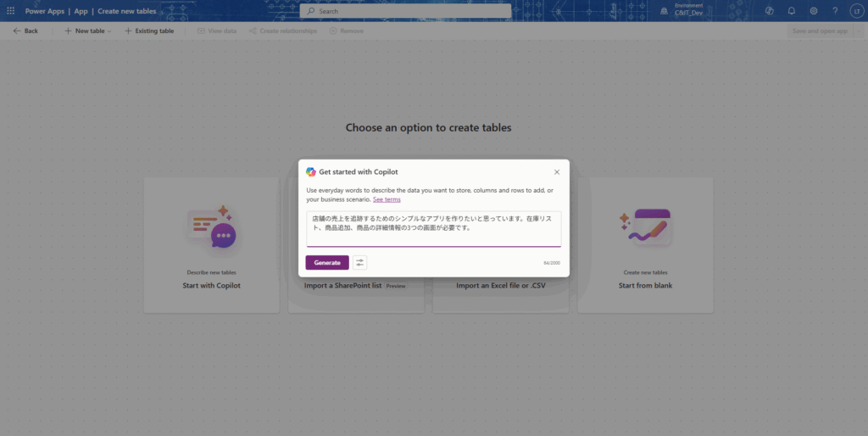Click the Copilot icon in top header
868x436 pixels.
[x=770, y=11]
